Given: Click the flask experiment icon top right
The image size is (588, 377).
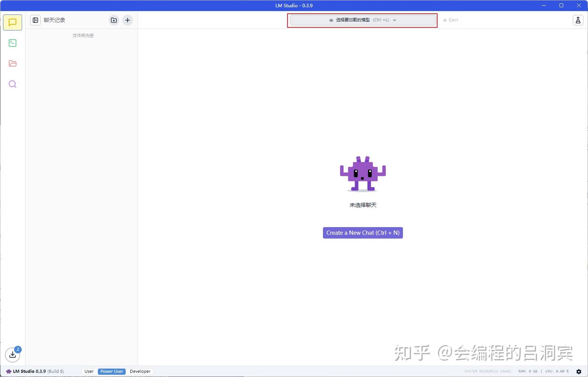Looking at the screenshot, I should (x=578, y=20).
